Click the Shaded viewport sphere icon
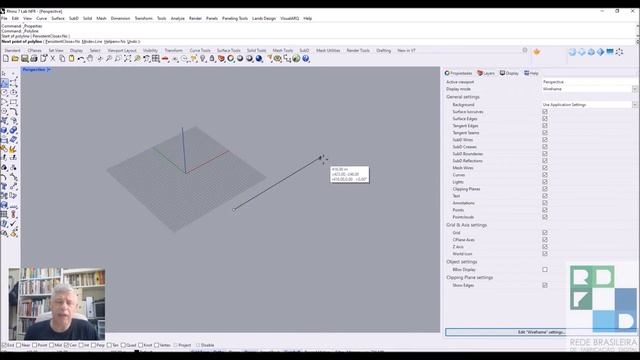The height and width of the screenshot is (360, 640). (x=240, y=59)
